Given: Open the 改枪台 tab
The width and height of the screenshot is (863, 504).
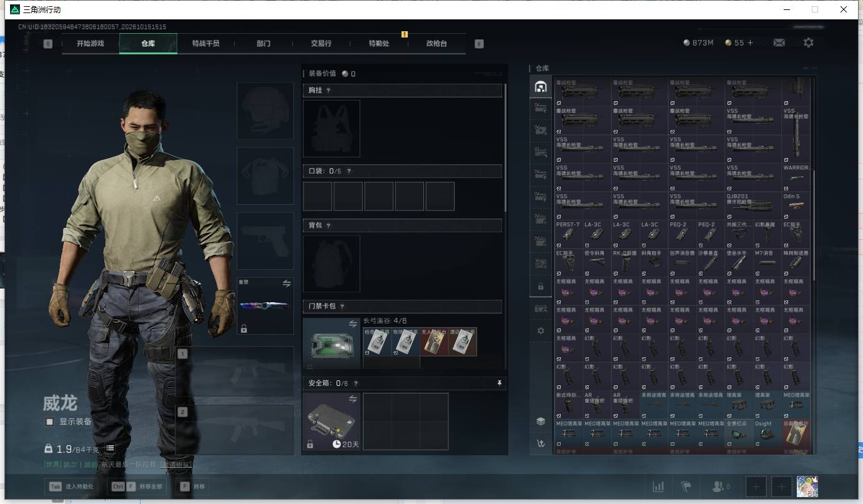Looking at the screenshot, I should click(x=436, y=44).
